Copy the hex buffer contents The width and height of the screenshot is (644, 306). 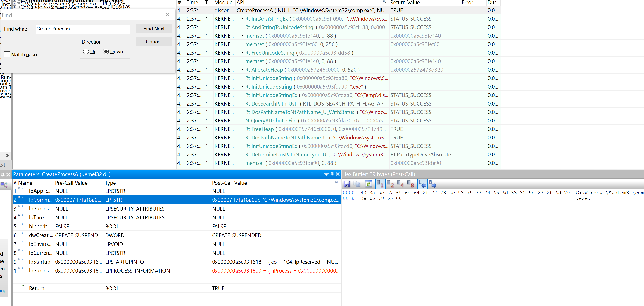point(357,184)
